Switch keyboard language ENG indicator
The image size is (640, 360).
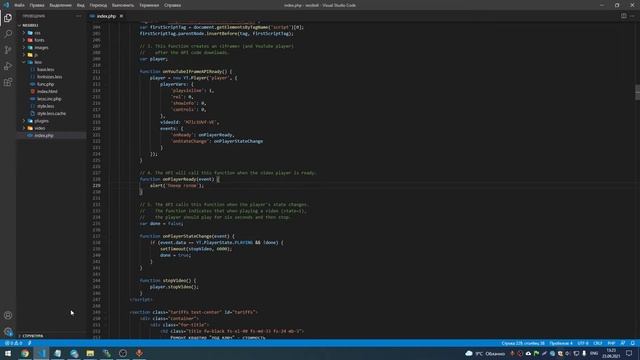pyautogui.click(x=594, y=353)
